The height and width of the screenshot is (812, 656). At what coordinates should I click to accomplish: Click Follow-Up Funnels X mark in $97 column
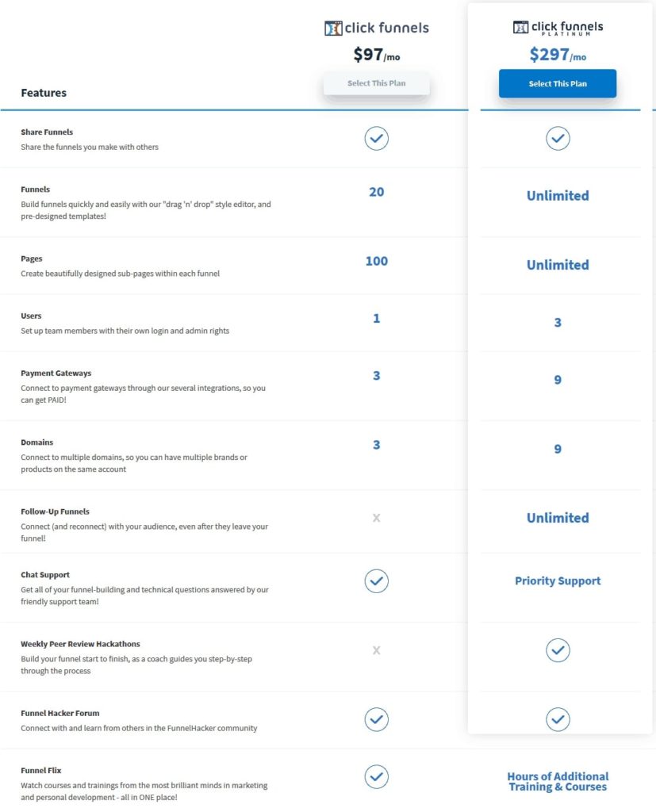377,518
